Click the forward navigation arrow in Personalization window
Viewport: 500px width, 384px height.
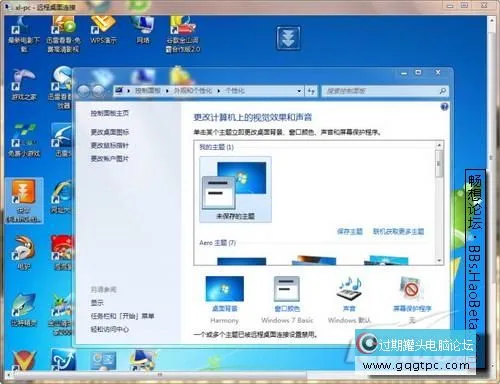(x=98, y=91)
